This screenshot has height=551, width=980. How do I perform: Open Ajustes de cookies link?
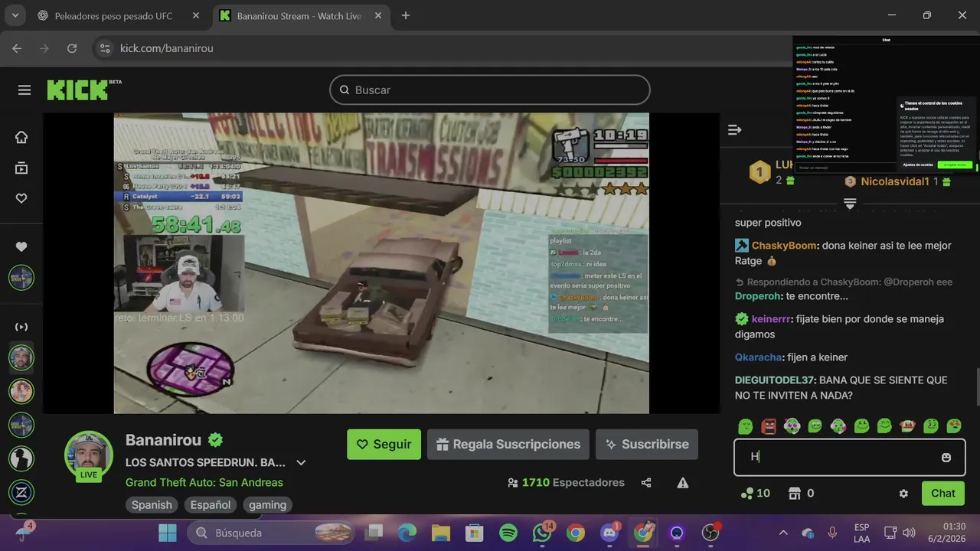tap(917, 165)
